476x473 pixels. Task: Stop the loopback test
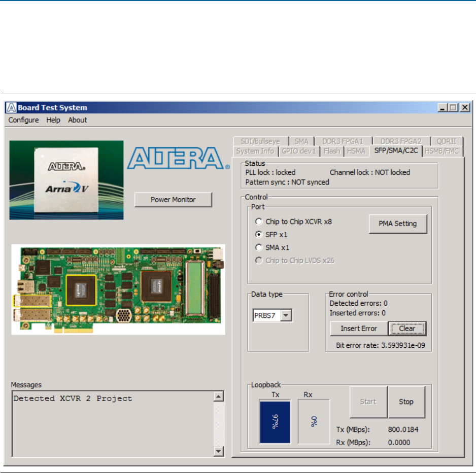(406, 402)
